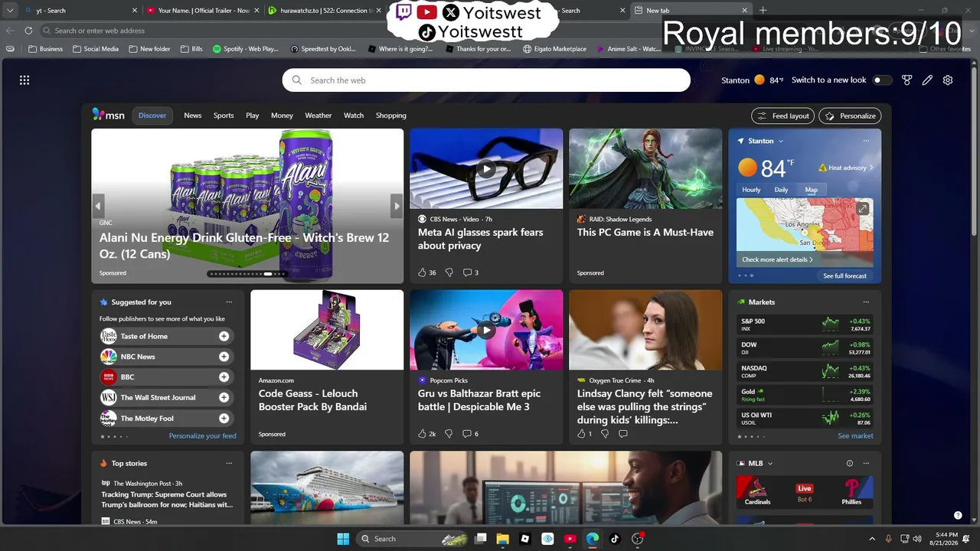Click the Personalize button
The width and height of the screenshot is (980, 551).
[x=850, y=116]
